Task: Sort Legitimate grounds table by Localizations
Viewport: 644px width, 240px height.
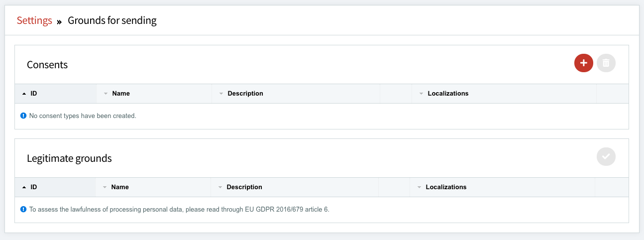Action: (x=446, y=187)
